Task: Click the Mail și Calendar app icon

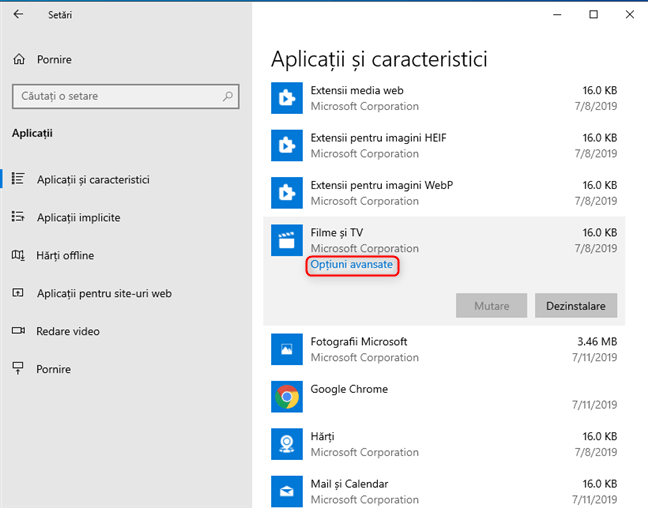Action: tap(287, 490)
